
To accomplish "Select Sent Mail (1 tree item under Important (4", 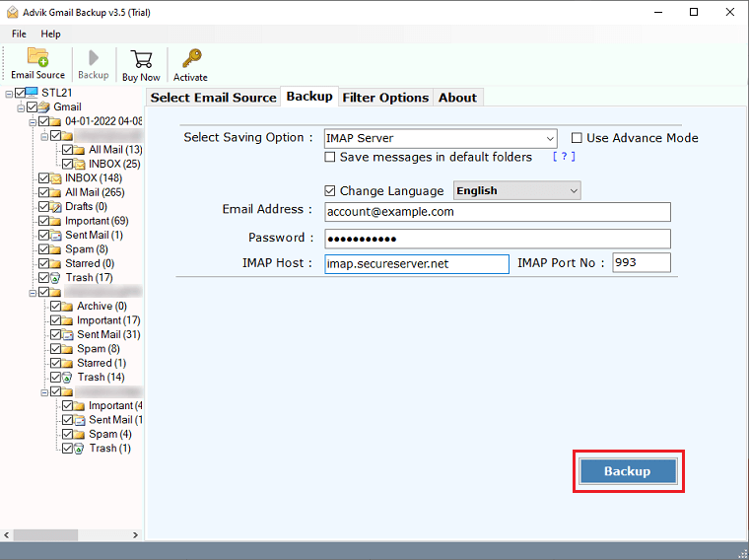I will (115, 420).
